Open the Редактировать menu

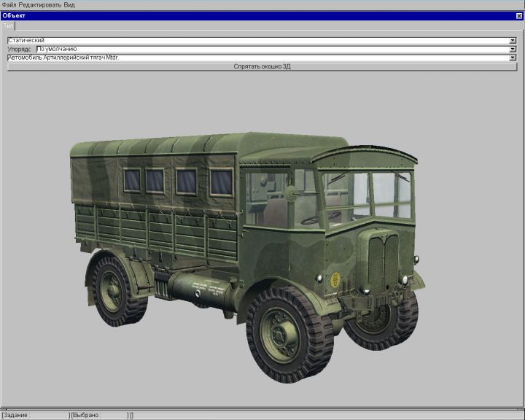pyautogui.click(x=39, y=4)
